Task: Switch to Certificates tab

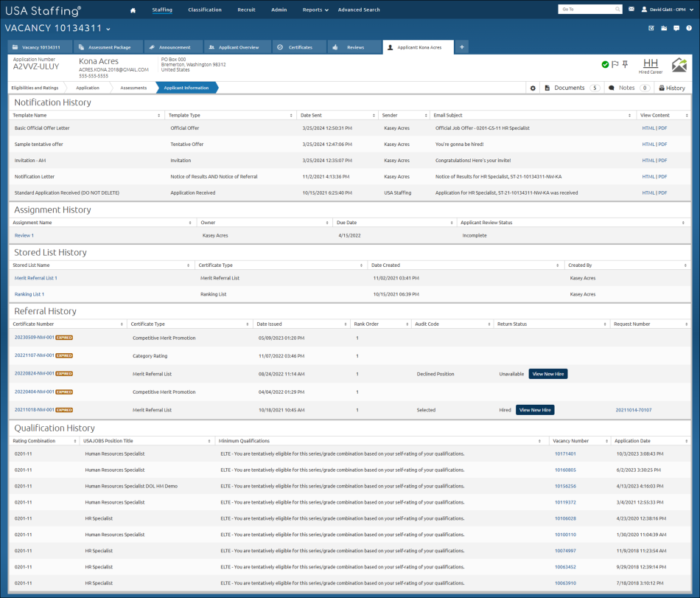Action: [x=298, y=47]
